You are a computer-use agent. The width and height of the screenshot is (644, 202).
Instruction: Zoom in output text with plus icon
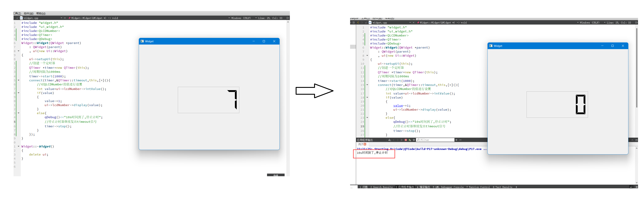pos(456,140)
